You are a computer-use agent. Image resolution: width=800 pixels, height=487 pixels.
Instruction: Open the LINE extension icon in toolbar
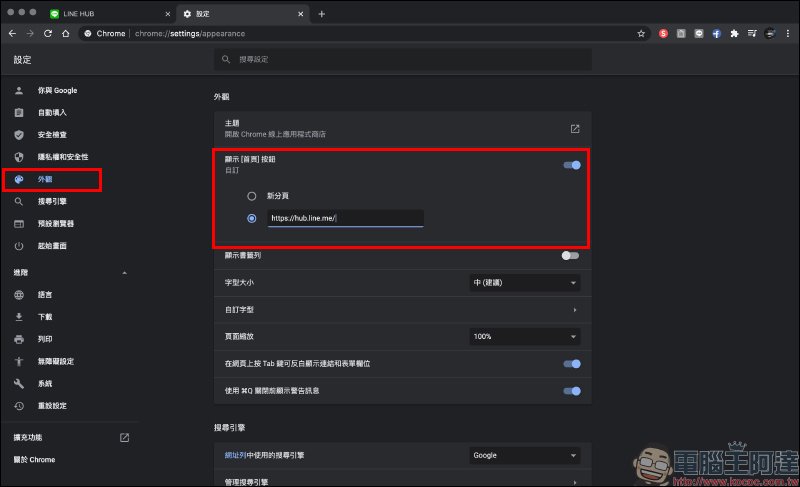(699, 34)
